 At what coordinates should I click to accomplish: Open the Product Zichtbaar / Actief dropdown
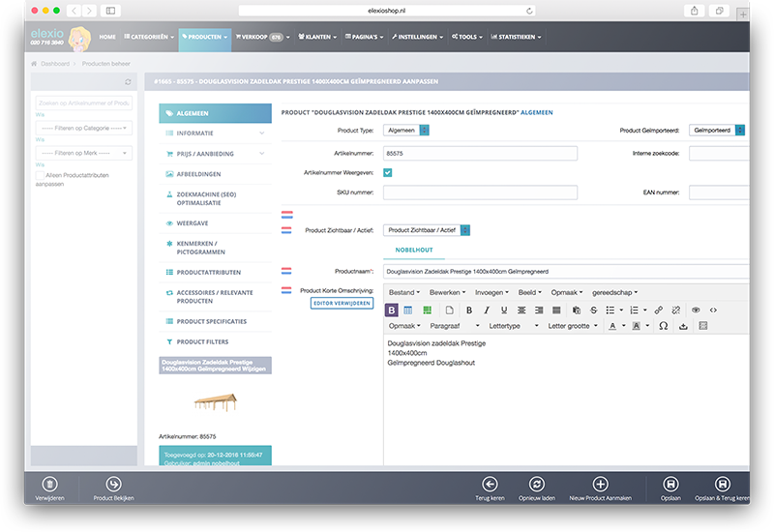click(427, 230)
